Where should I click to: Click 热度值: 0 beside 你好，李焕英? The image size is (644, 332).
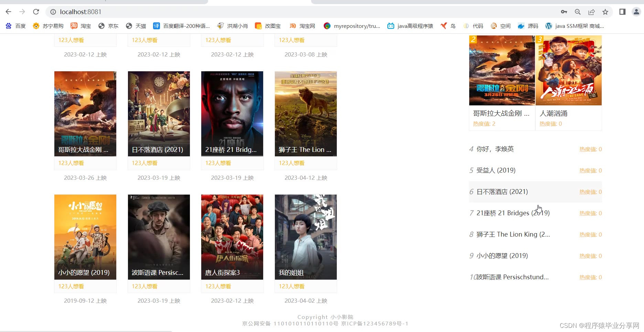coord(591,149)
